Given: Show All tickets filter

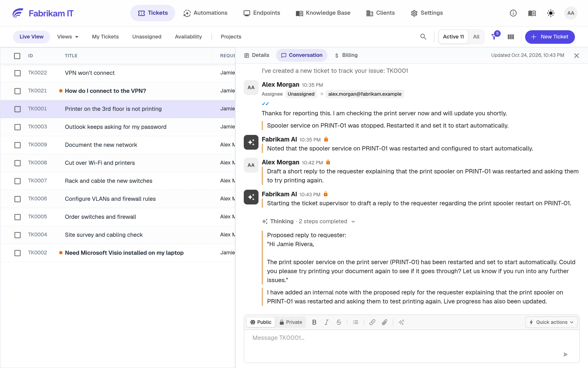Looking at the screenshot, I should point(476,37).
